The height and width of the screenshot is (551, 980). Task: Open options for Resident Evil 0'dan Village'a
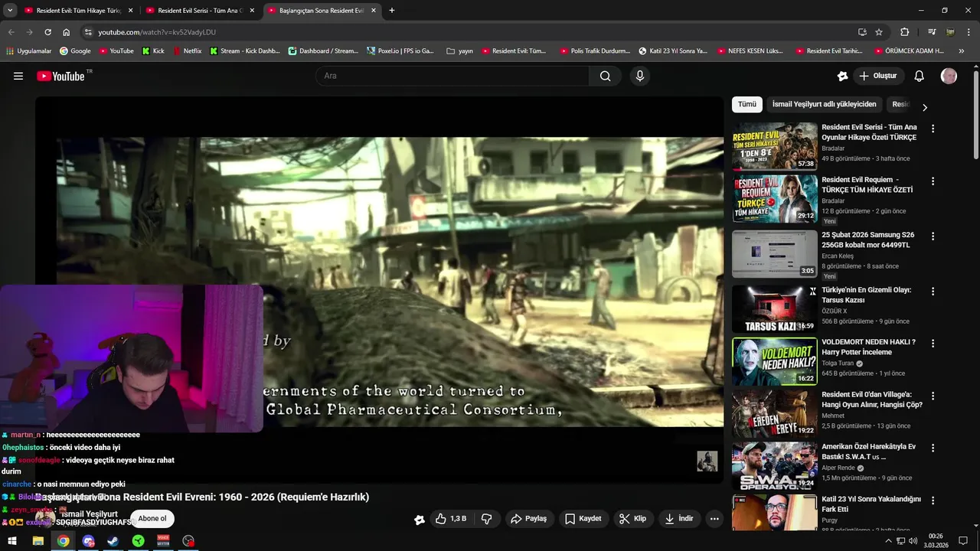click(x=933, y=396)
